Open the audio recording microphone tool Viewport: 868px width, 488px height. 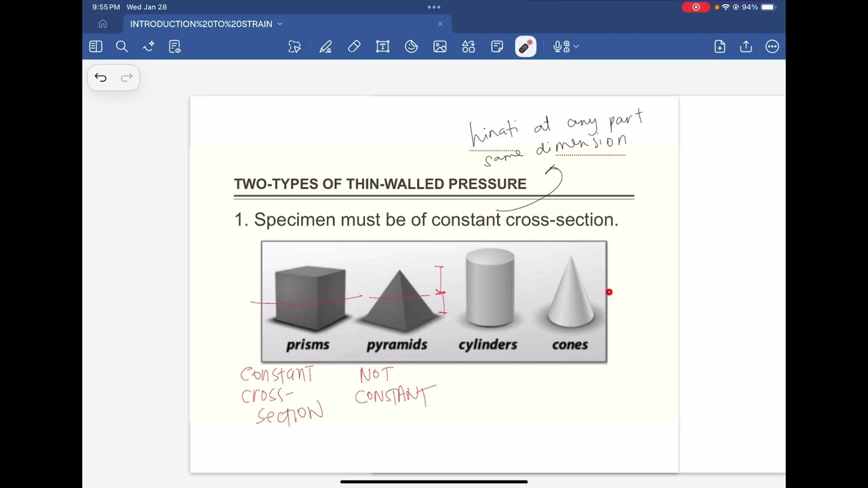(x=561, y=47)
